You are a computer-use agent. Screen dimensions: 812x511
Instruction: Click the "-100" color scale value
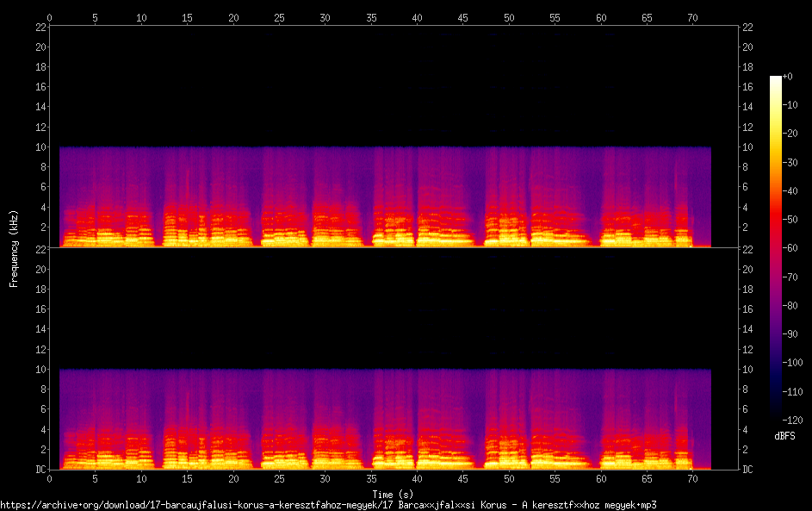coord(792,363)
